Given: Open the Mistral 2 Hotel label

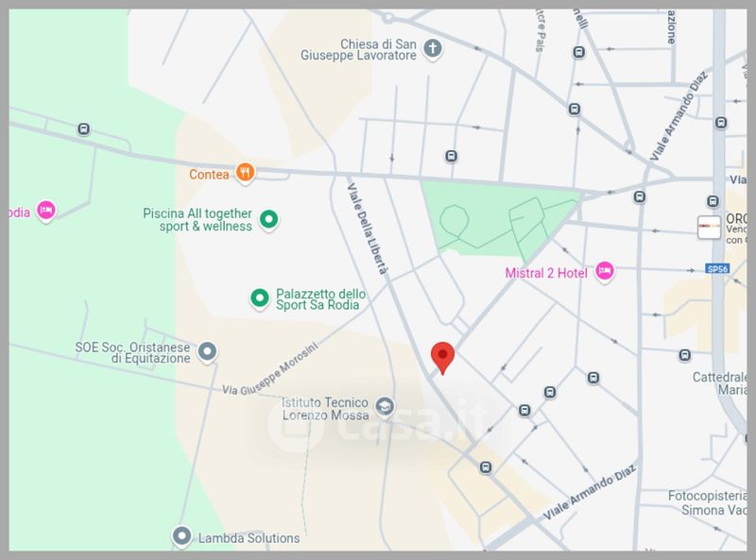Looking at the screenshot, I should pyautogui.click(x=546, y=273).
